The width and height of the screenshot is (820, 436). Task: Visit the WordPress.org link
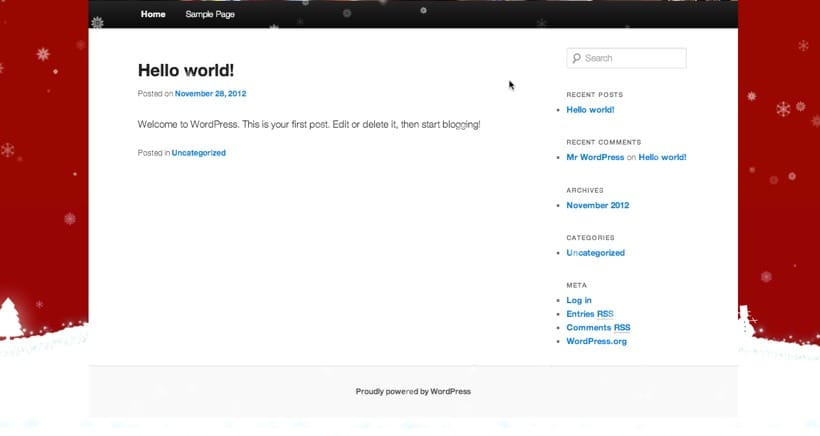596,341
